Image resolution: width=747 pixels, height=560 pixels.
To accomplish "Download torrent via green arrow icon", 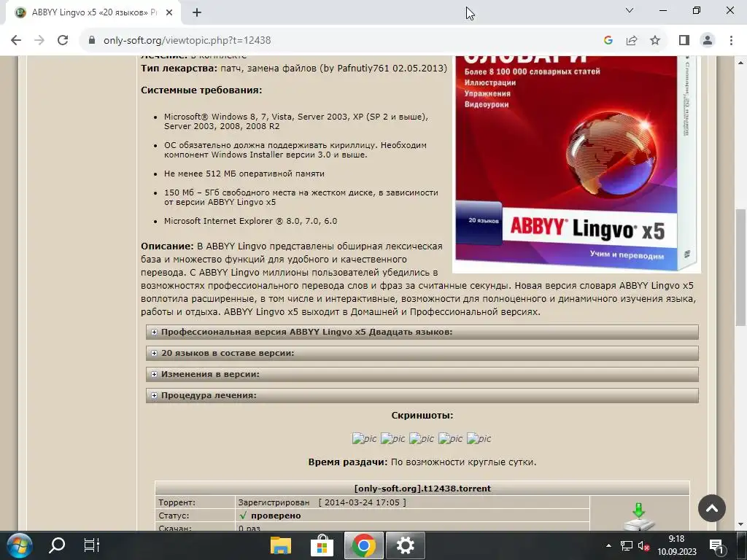I will [x=639, y=517].
